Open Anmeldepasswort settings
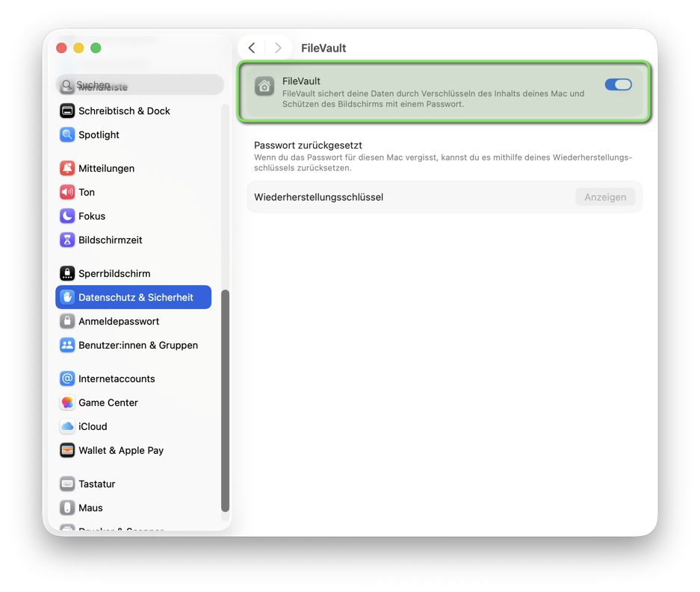The image size is (700, 592). point(118,321)
